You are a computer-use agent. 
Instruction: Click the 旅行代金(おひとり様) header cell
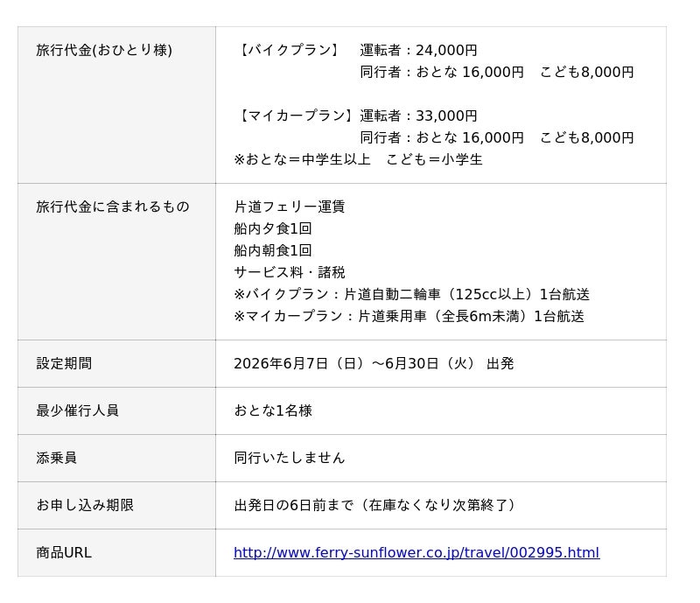pyautogui.click(x=116, y=105)
